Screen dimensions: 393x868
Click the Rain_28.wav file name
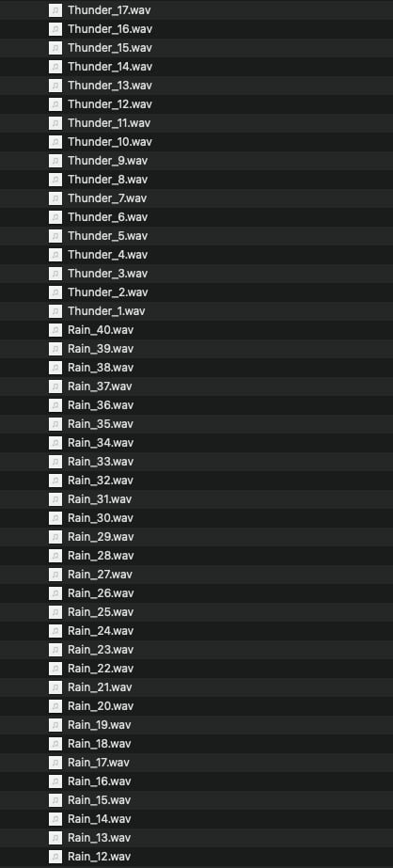point(101,556)
